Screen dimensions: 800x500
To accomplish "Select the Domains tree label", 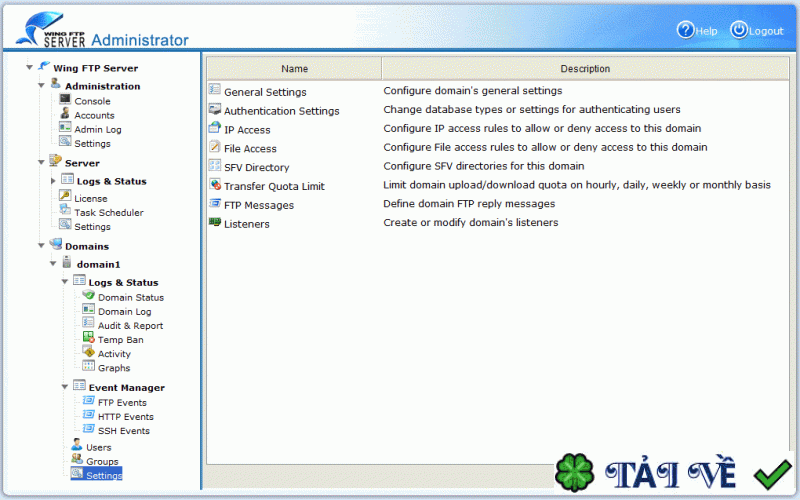I will 87,246.
